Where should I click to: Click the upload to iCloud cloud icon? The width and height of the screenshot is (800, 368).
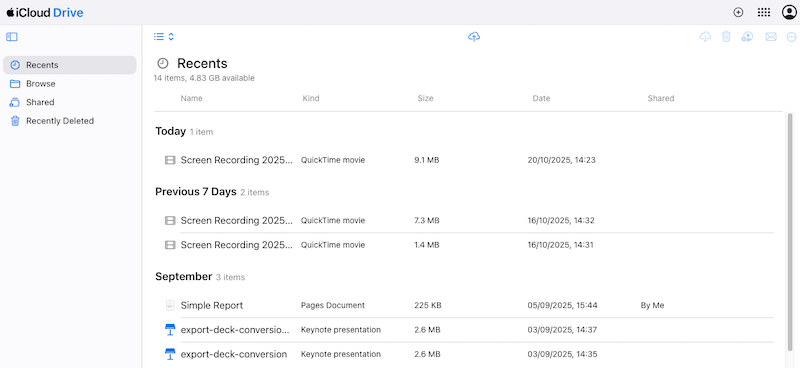tap(474, 37)
